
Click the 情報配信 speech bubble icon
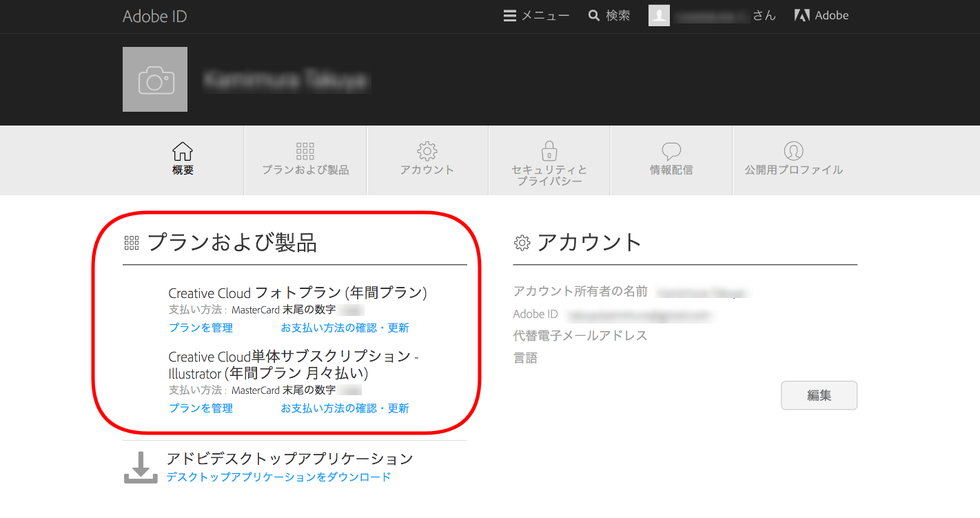click(671, 151)
